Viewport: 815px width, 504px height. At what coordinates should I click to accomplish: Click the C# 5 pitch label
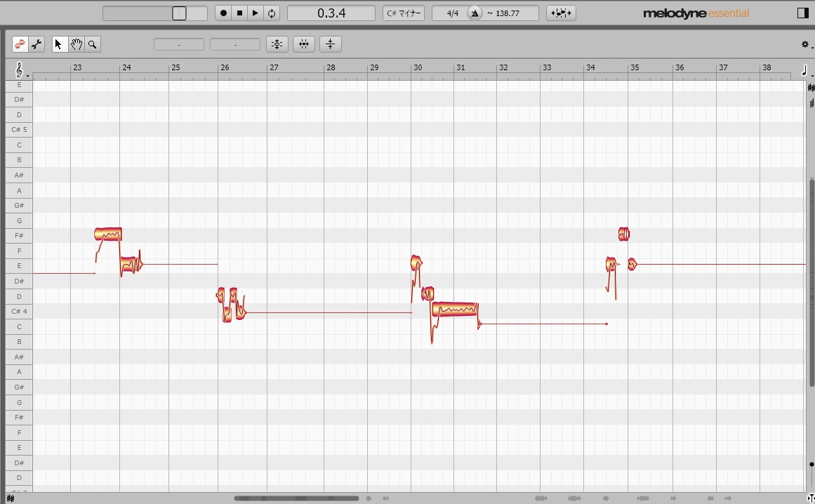[x=19, y=129]
